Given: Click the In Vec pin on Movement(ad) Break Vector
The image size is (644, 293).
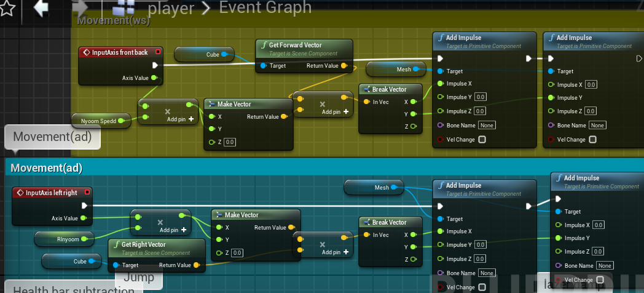Looking at the screenshot, I should tap(366, 235).
